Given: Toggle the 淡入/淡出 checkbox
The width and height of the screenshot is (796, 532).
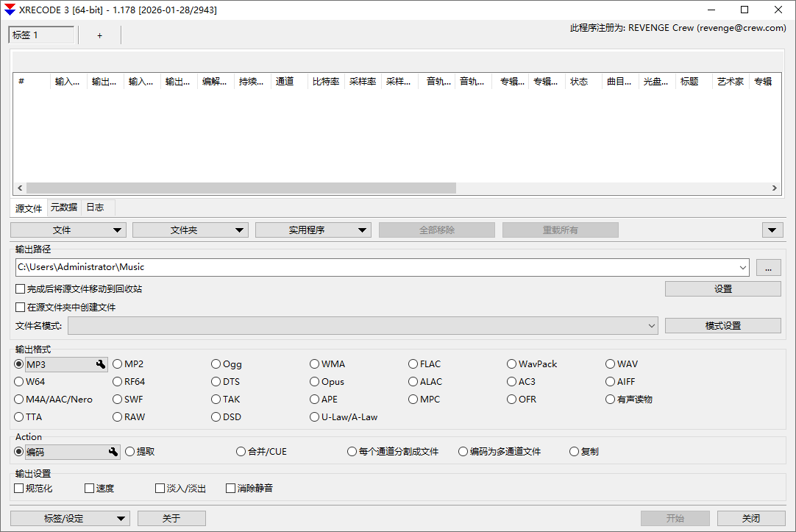Looking at the screenshot, I should click(x=160, y=488).
